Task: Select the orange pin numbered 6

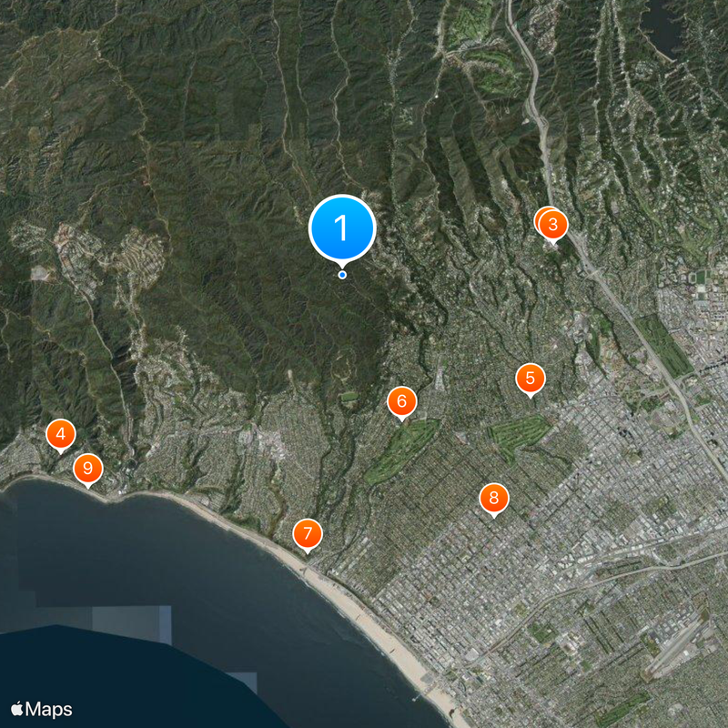Action: 402,401
